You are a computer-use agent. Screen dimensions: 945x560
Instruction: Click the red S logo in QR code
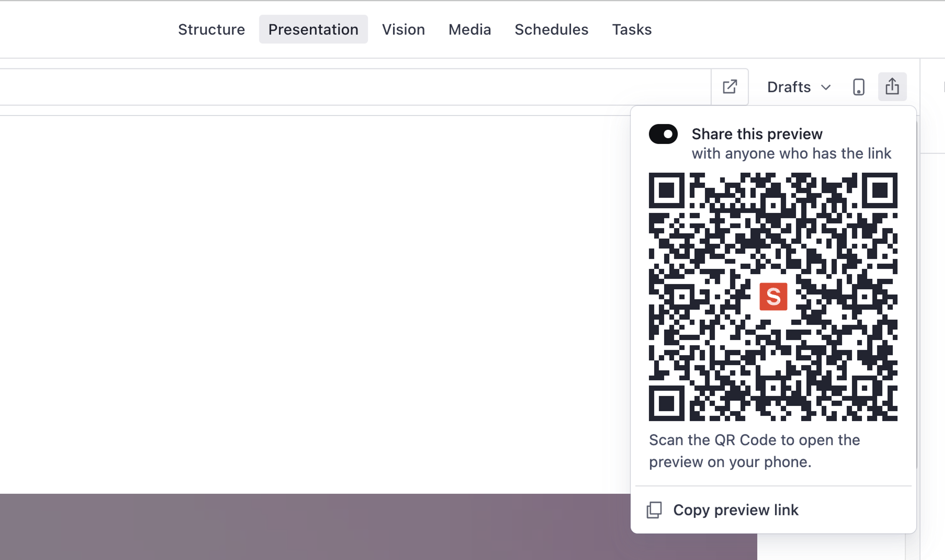[773, 297]
